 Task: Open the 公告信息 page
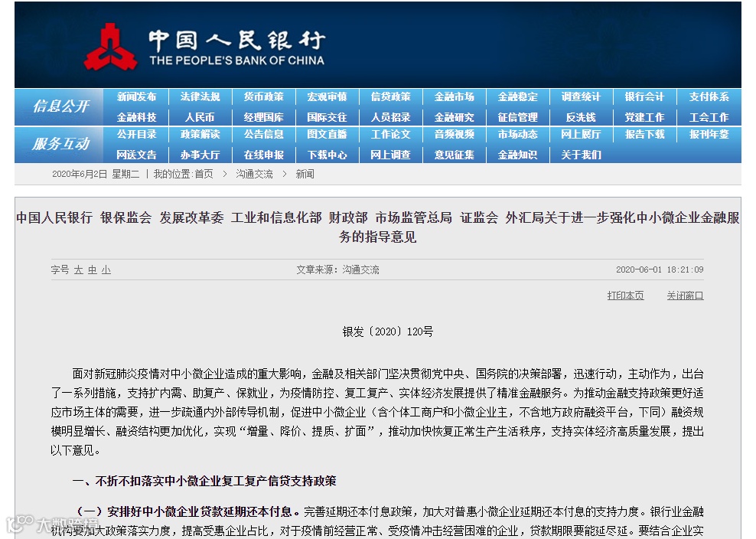[x=264, y=134]
